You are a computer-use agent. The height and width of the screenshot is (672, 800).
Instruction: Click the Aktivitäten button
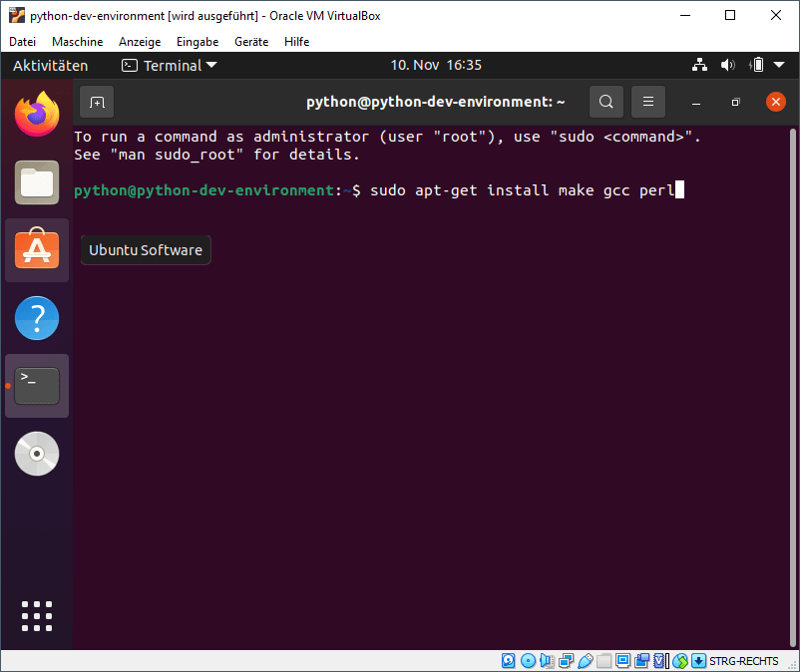point(50,66)
